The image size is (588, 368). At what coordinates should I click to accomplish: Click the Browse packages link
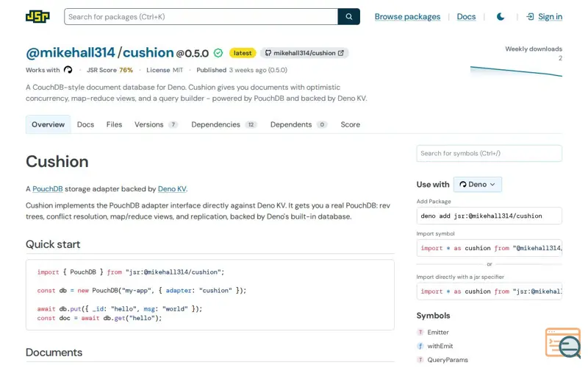click(x=407, y=16)
